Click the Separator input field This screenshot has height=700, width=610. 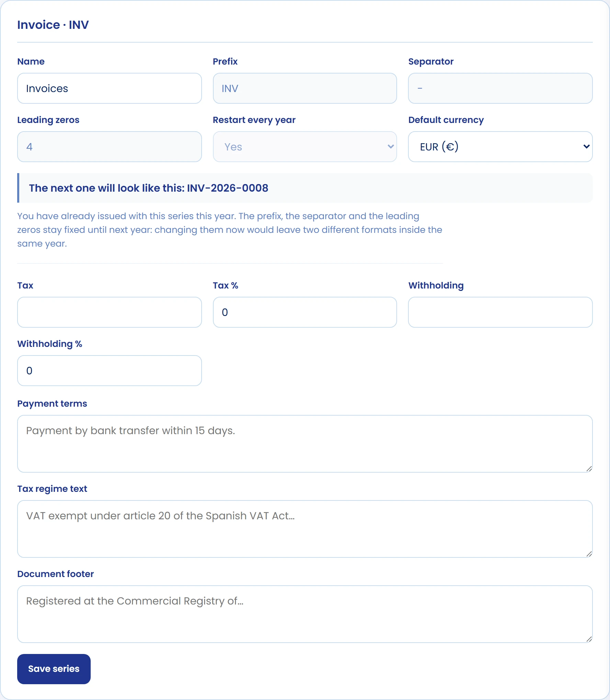coord(500,88)
